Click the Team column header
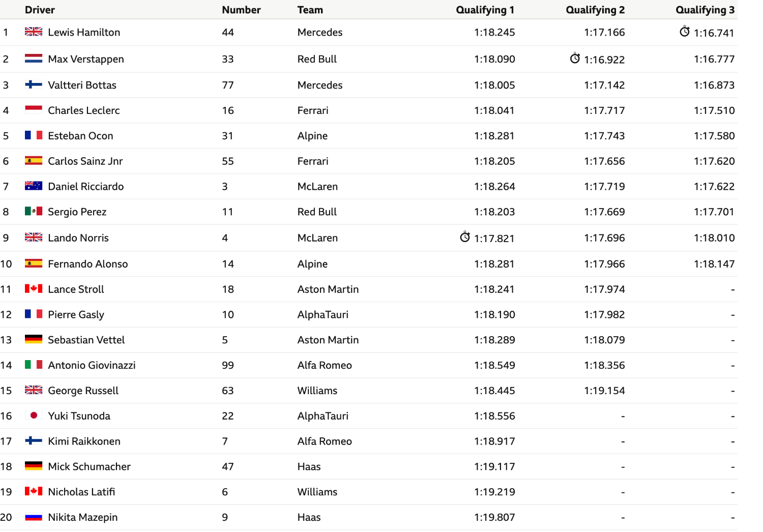The width and height of the screenshot is (763, 532). coord(310,10)
